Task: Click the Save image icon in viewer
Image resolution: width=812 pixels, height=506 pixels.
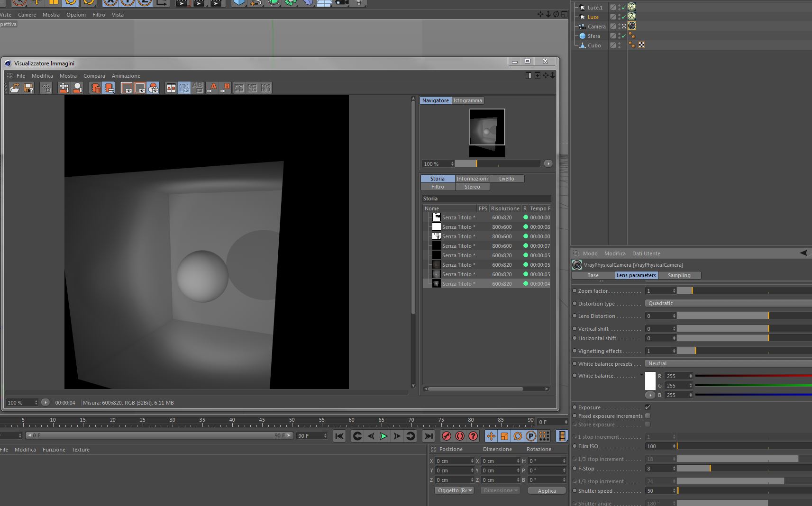Action: click(x=28, y=88)
